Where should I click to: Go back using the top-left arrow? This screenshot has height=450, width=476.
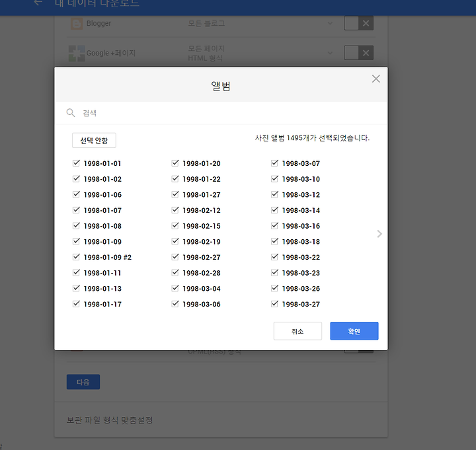pyautogui.click(x=38, y=3)
